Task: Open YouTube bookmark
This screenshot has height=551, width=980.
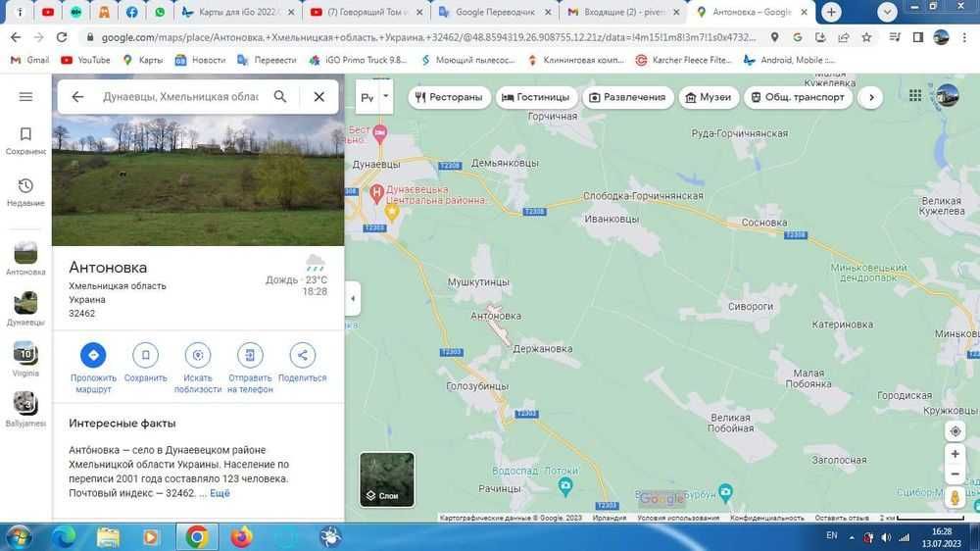Action: (x=85, y=60)
